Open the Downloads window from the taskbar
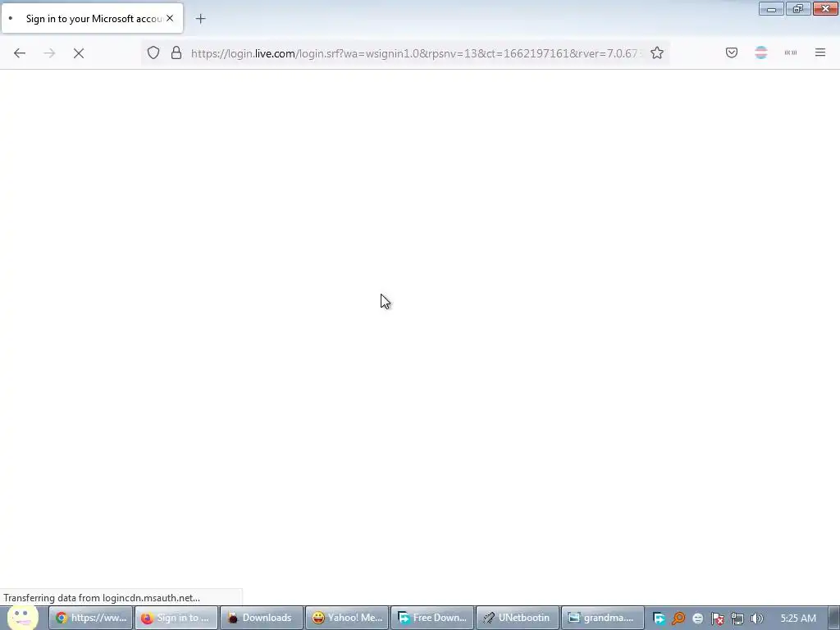The width and height of the screenshot is (840, 630). [x=262, y=618]
